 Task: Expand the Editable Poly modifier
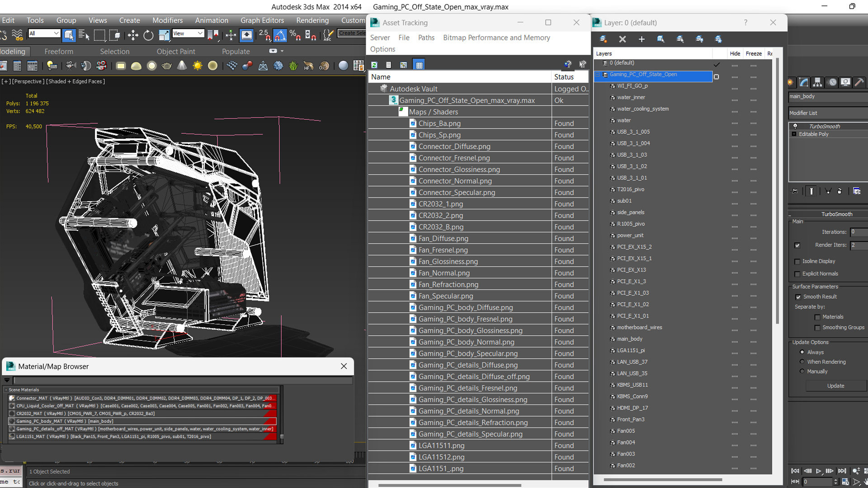(x=794, y=134)
